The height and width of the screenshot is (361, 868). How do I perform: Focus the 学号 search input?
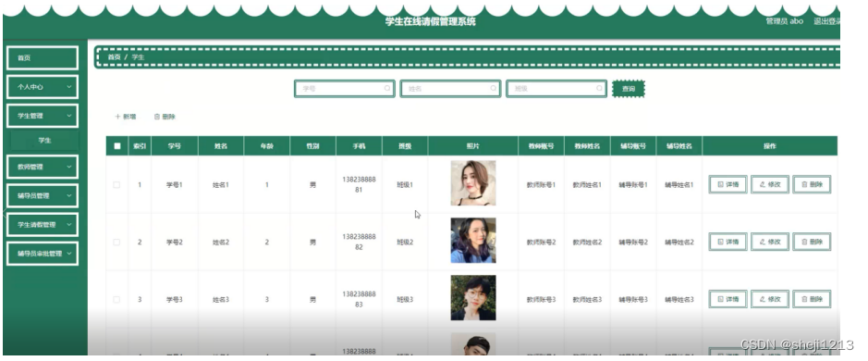tap(344, 89)
